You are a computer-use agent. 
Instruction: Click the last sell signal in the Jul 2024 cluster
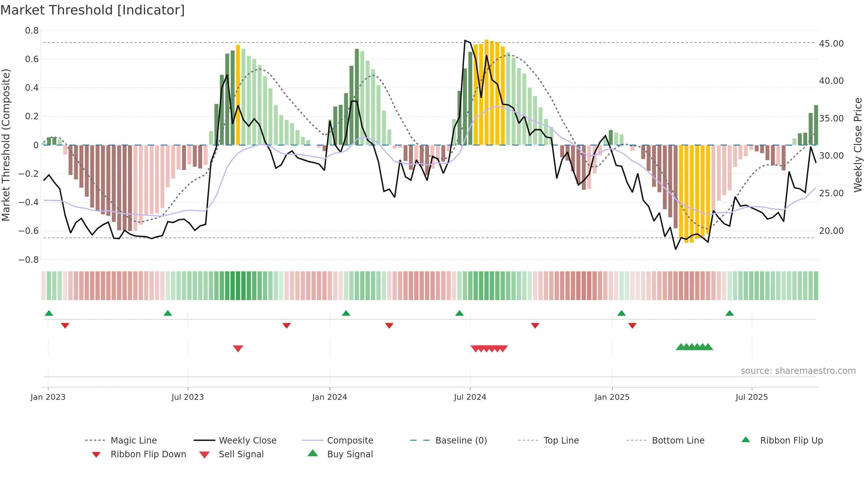(503, 348)
